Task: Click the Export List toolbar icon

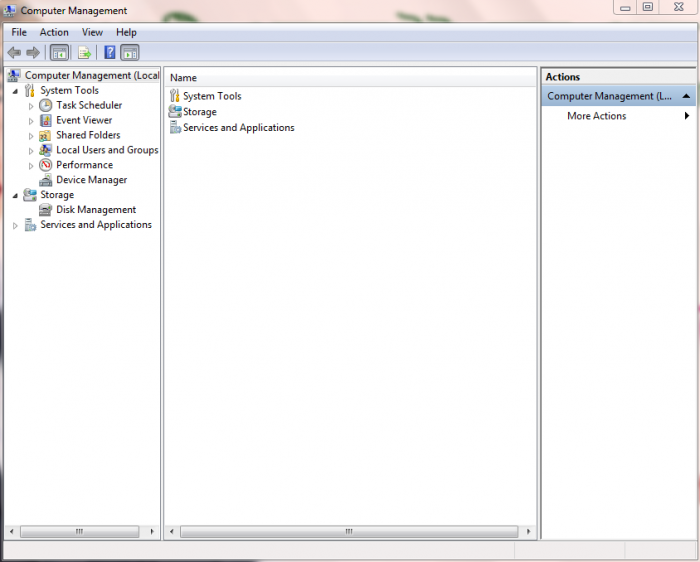Action: (x=84, y=53)
